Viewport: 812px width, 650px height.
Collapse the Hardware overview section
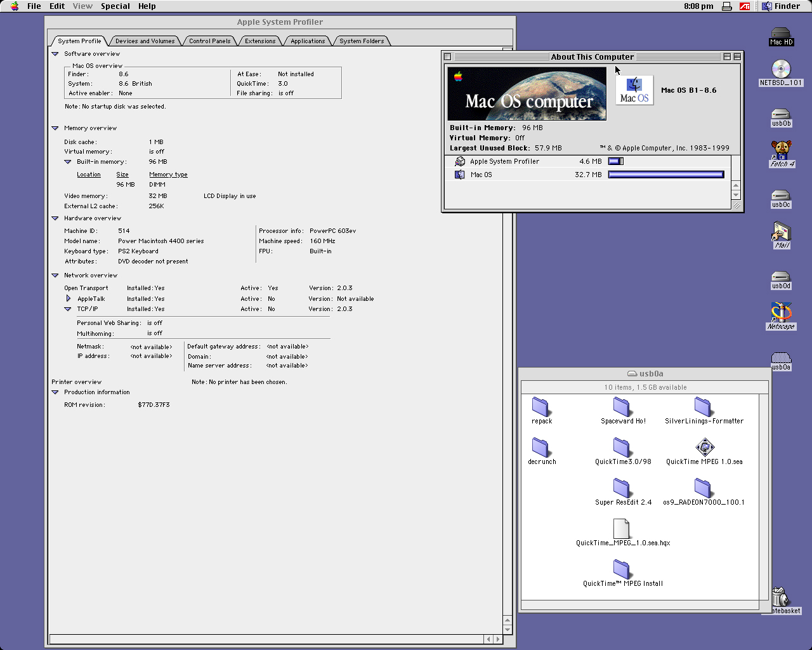(x=55, y=218)
